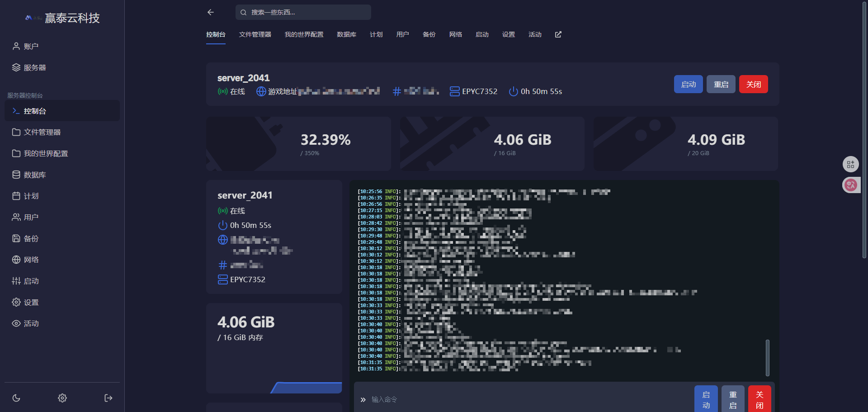Switch to 文件管理器 tab
868x412 pixels.
click(x=255, y=34)
